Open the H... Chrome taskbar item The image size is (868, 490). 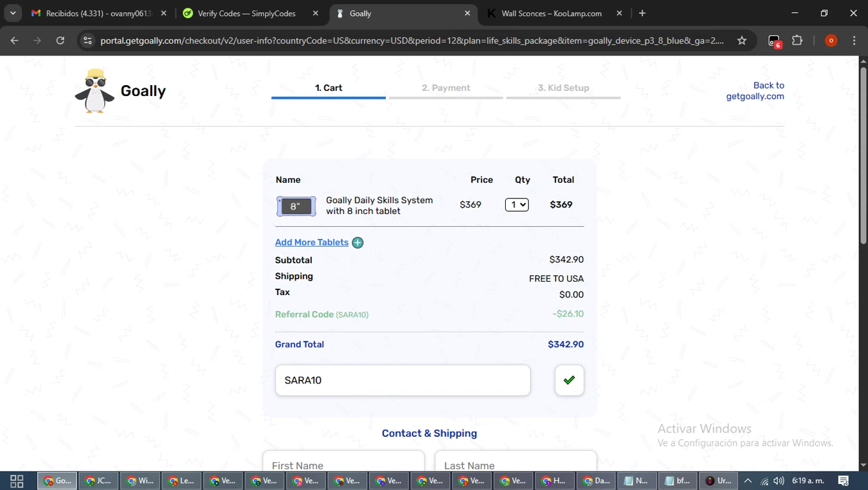pos(554,481)
